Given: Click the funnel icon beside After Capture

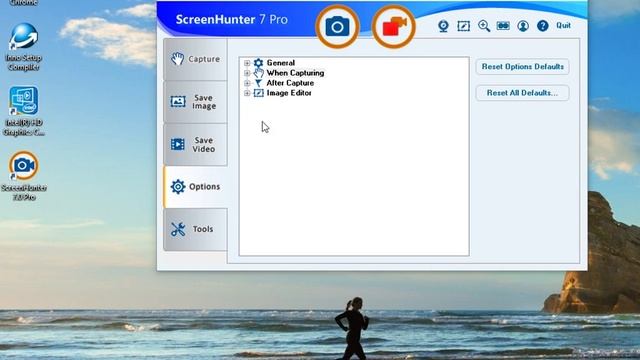Looking at the screenshot, I should tap(258, 83).
